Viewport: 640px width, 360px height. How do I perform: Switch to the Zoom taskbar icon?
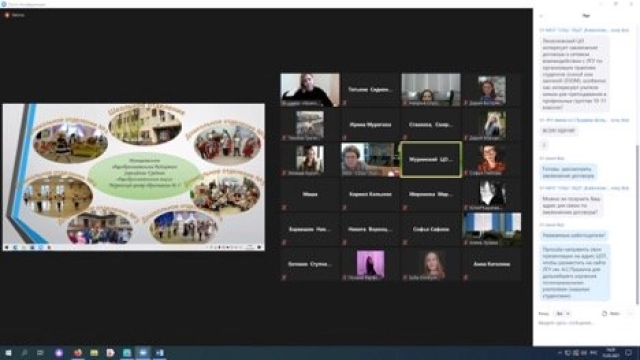coord(143,353)
